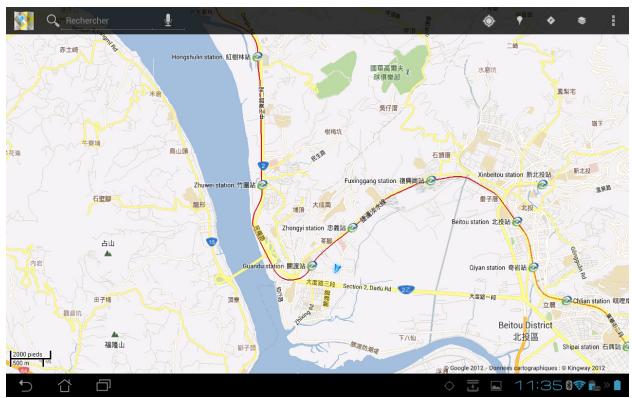The height and width of the screenshot is (398, 632).
Task: Select Xinbeitou station marker
Action: coord(543,184)
